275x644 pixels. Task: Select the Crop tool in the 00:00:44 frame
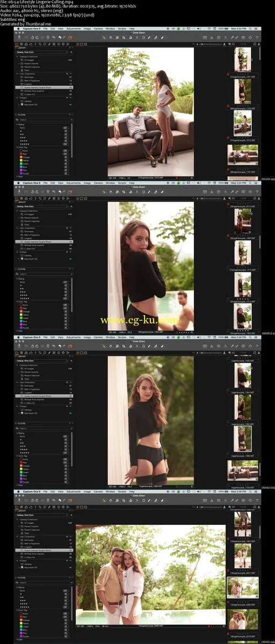pyautogui.click(x=124, y=38)
